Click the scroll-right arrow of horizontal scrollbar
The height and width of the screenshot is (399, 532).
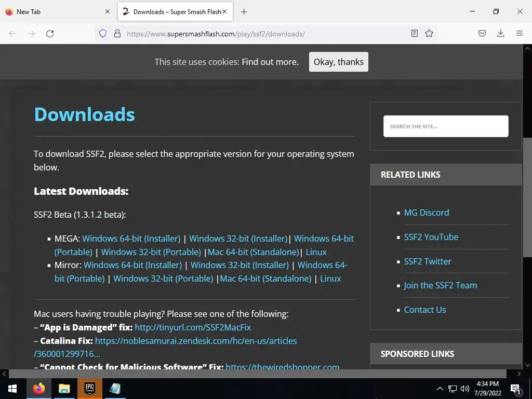[x=519, y=374]
